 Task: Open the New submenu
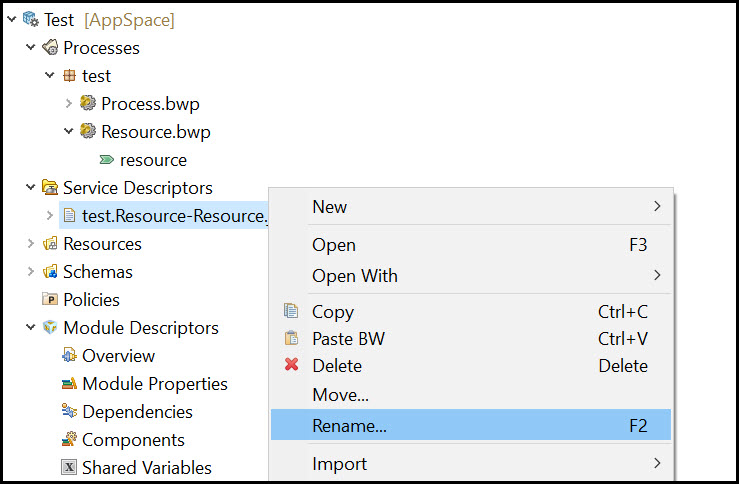(470, 207)
